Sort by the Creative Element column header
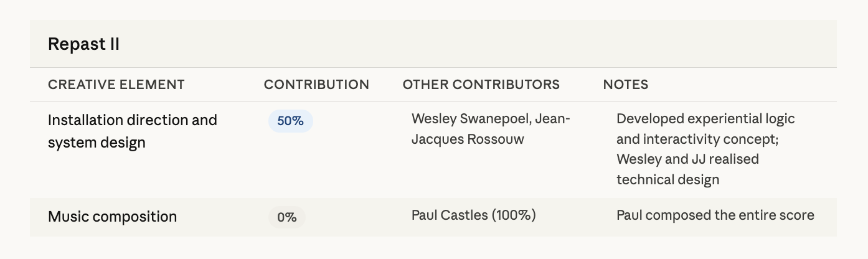868x259 pixels. point(116,85)
